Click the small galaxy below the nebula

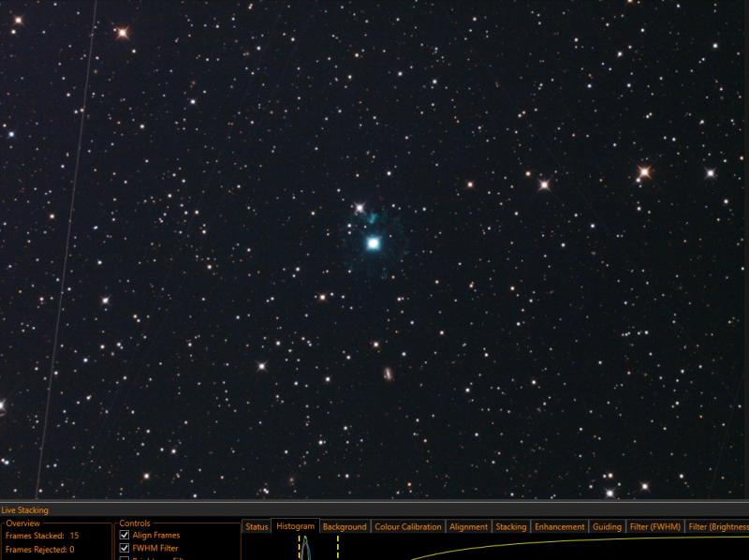tap(388, 374)
